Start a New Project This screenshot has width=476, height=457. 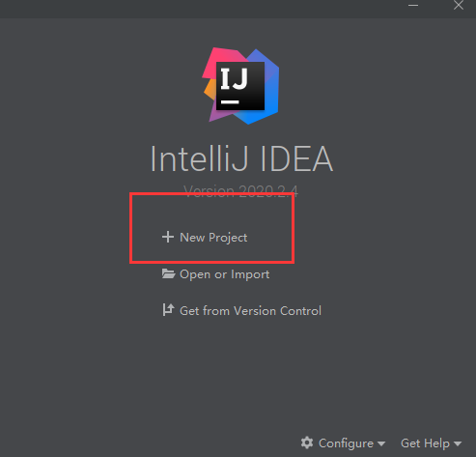[x=213, y=238]
